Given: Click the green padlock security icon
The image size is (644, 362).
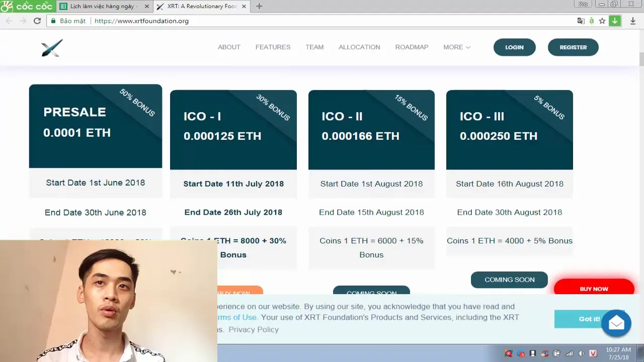Looking at the screenshot, I should 53,21.
